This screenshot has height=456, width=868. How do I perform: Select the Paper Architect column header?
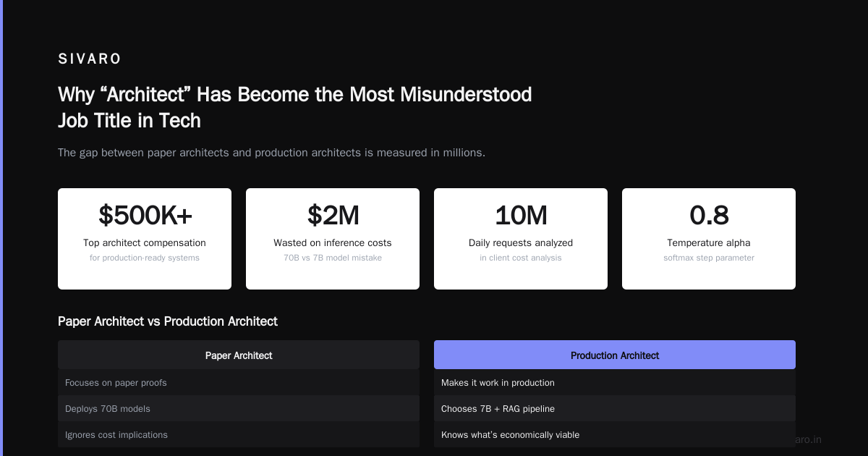tap(239, 355)
